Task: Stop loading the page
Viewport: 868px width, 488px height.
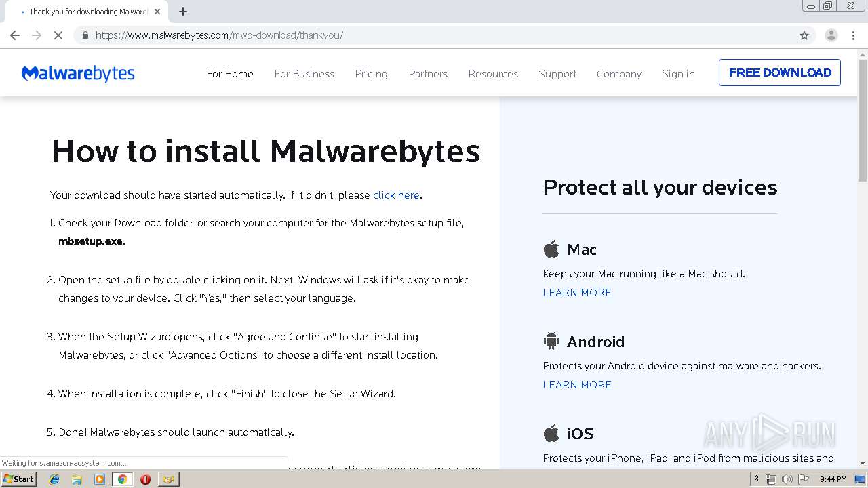Action: pos(58,35)
